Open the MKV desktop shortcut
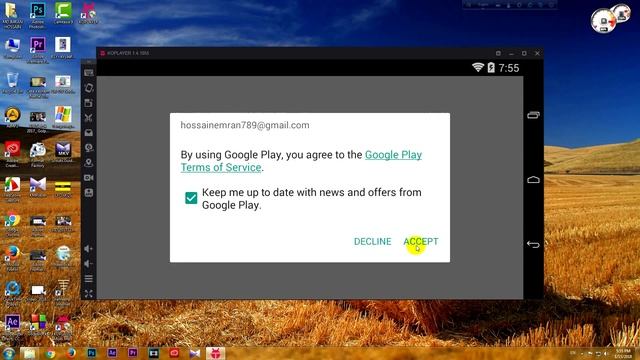This screenshot has height=360, width=640. [x=63, y=152]
